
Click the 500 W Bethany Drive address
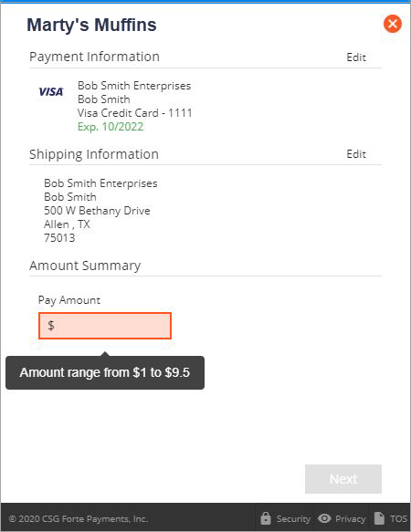[x=97, y=211]
